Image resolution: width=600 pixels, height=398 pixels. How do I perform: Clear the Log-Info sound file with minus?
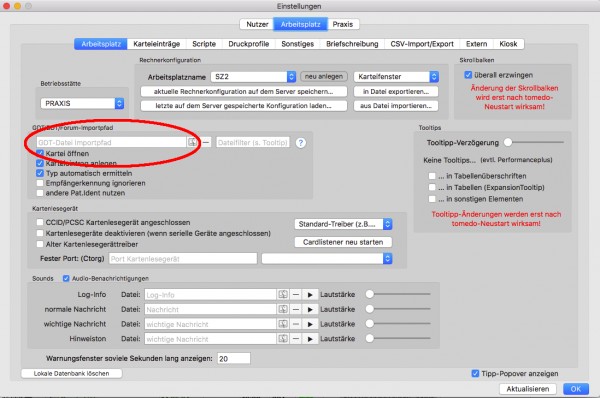[296, 294]
